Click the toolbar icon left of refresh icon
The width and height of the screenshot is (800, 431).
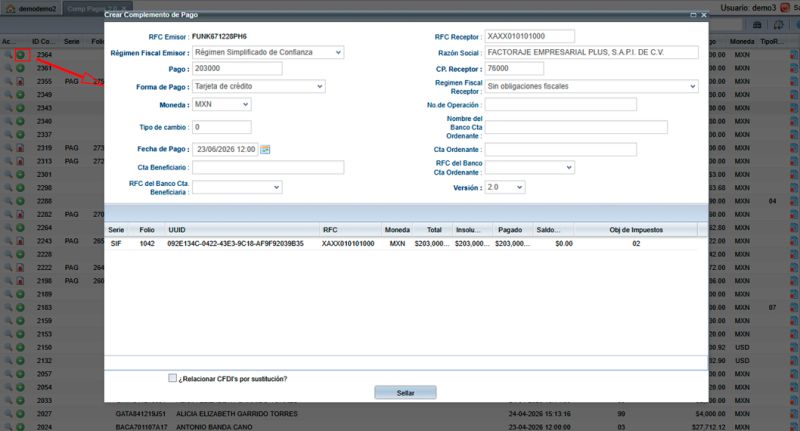[x=757, y=24]
